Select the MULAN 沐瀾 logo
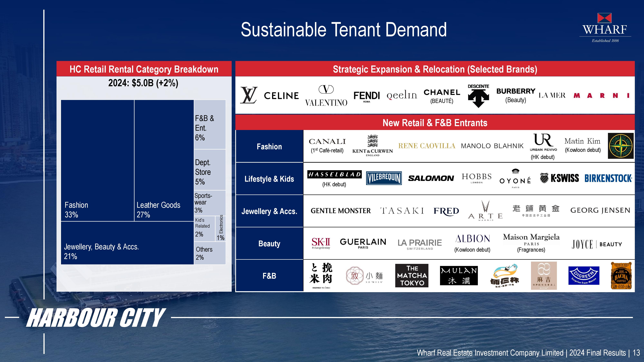Image resolution: width=644 pixels, height=362 pixels. (x=459, y=276)
